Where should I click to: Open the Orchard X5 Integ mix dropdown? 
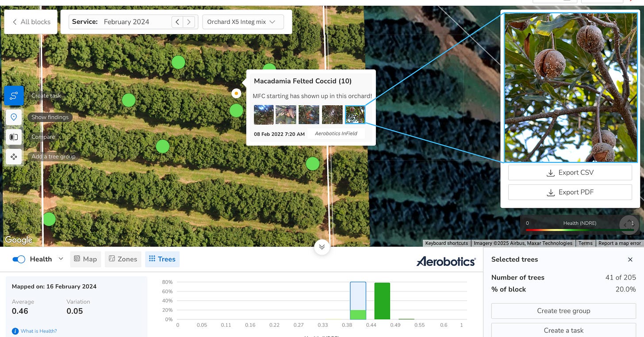point(243,22)
